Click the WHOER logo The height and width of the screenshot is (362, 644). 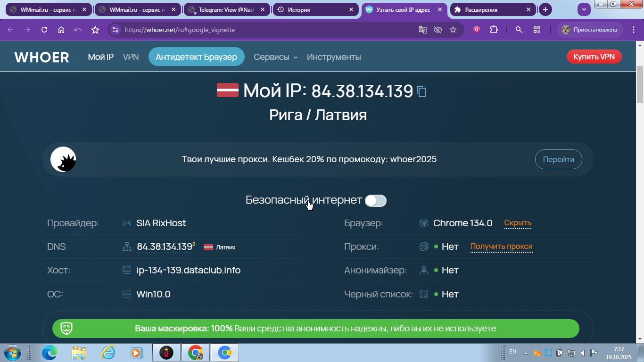coord(42,57)
